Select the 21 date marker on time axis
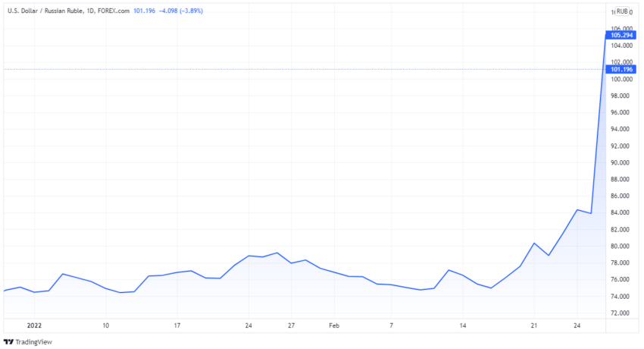The width and height of the screenshot is (644, 349). 534,325
